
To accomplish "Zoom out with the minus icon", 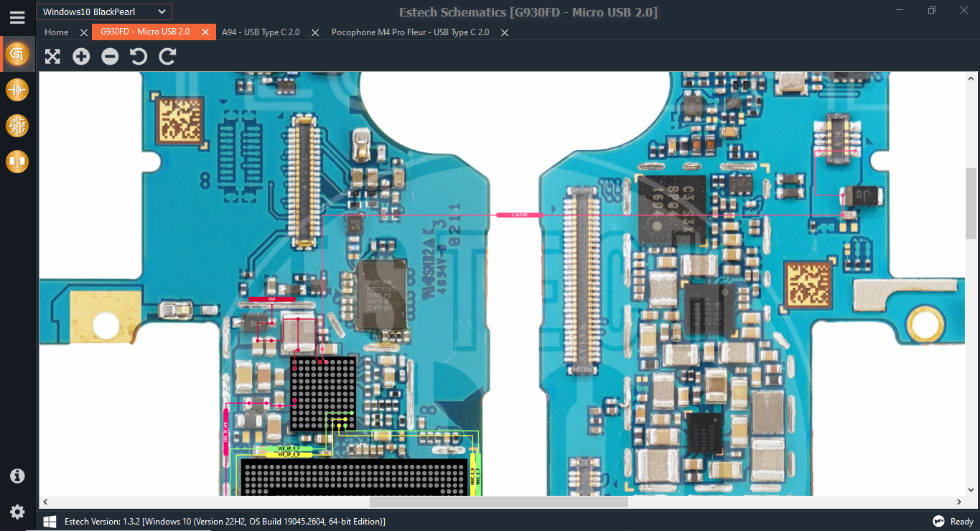I will [x=110, y=56].
